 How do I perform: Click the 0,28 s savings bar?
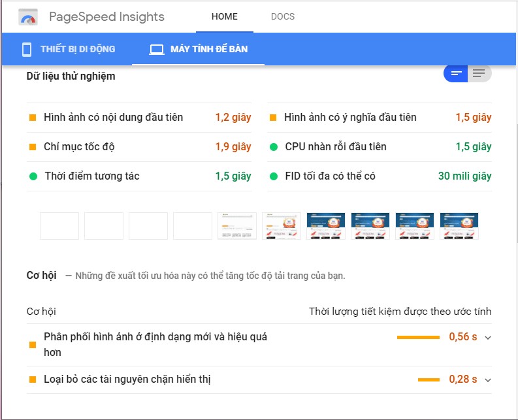pos(429,380)
